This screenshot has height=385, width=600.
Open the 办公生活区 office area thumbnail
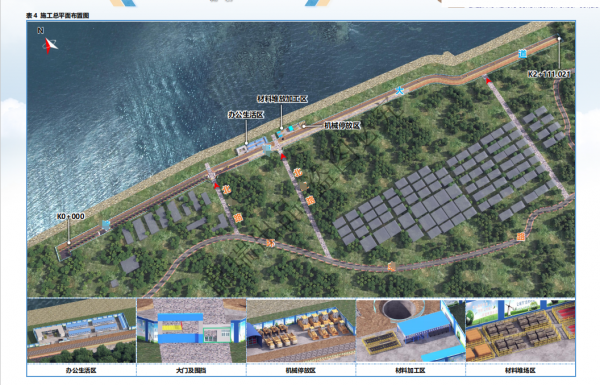(82, 331)
